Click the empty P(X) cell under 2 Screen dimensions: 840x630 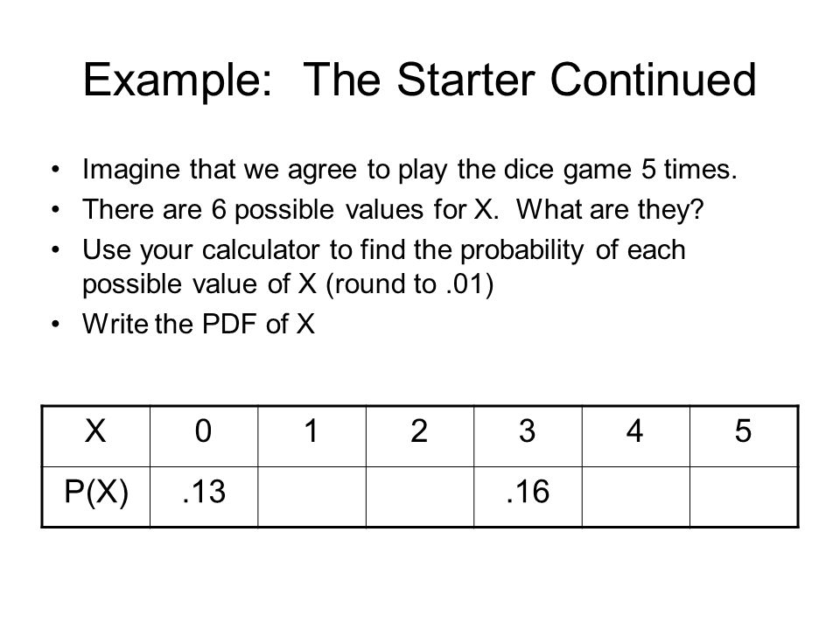pos(420,497)
